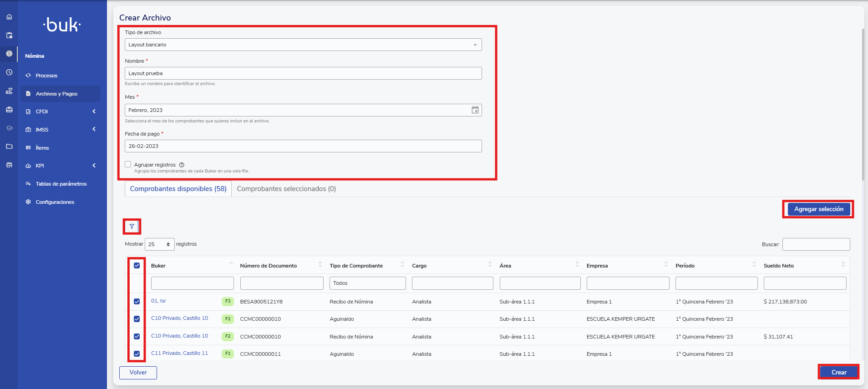Click the clock icon in the left rail
This screenshot has width=868, height=389.
pyautogui.click(x=9, y=72)
